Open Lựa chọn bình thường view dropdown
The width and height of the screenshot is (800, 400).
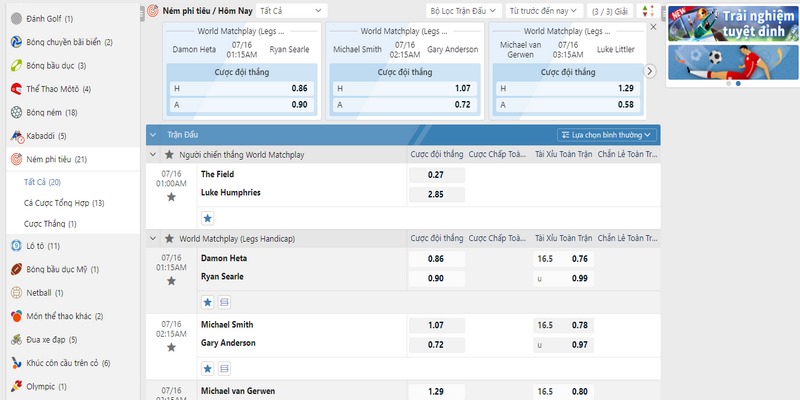point(606,134)
